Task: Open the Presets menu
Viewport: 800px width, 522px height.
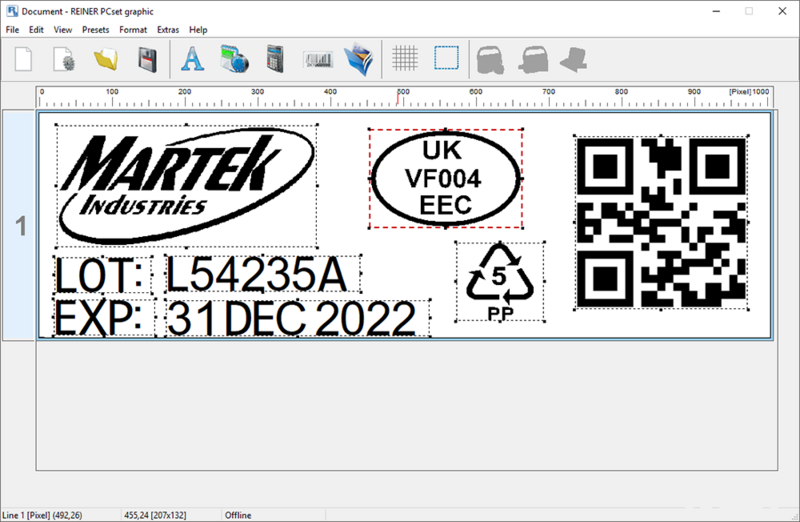Action: coord(95,30)
